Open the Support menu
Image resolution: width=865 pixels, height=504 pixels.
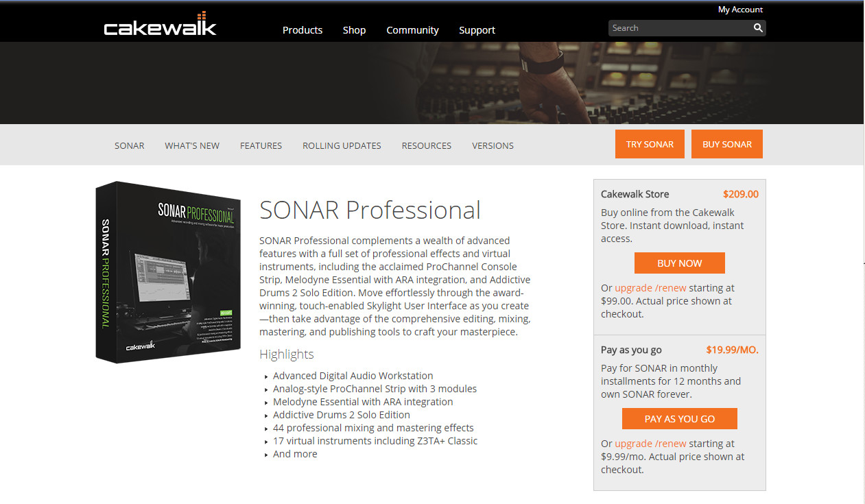pos(477,30)
